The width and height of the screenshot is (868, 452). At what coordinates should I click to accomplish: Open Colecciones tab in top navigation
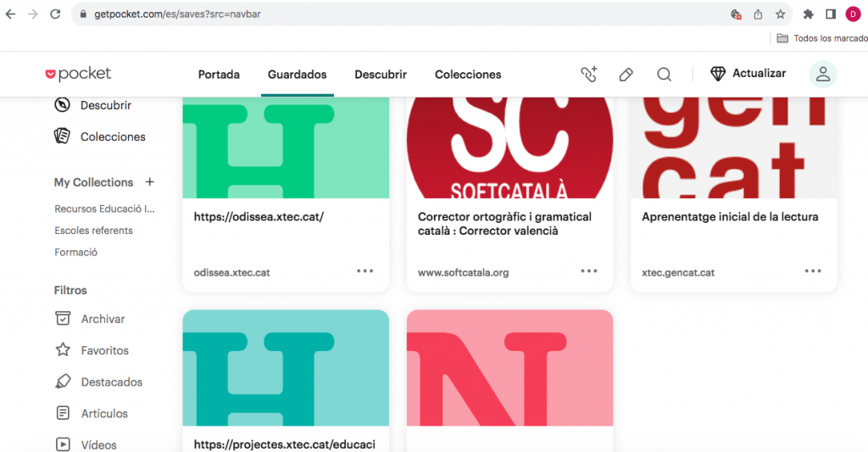(x=468, y=75)
